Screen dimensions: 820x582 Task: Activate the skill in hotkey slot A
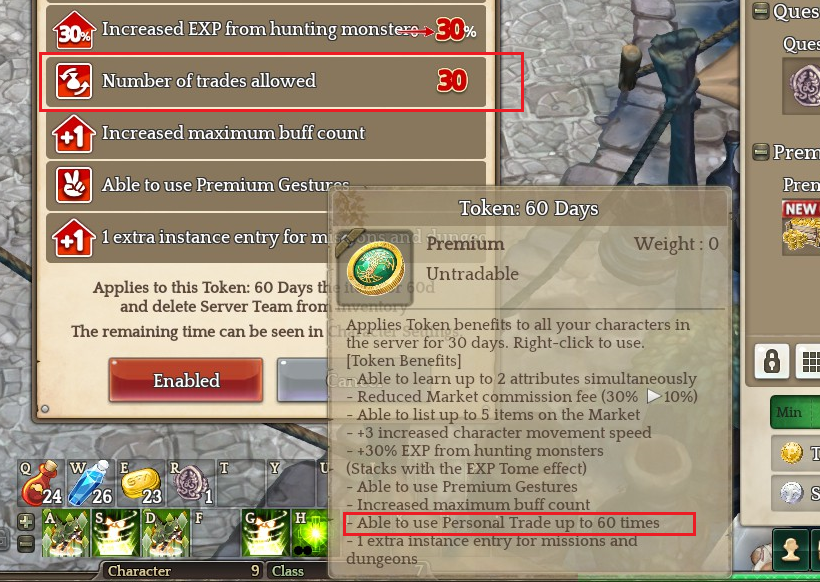66,533
